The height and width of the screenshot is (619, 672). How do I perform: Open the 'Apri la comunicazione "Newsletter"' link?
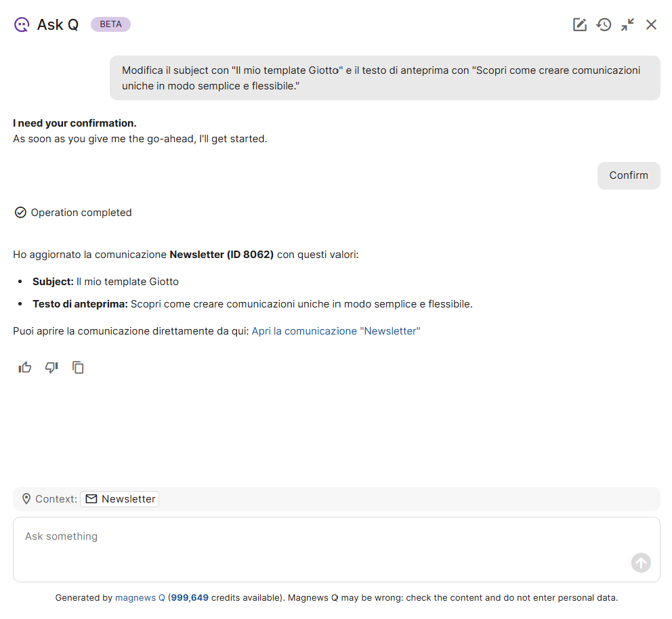(335, 331)
